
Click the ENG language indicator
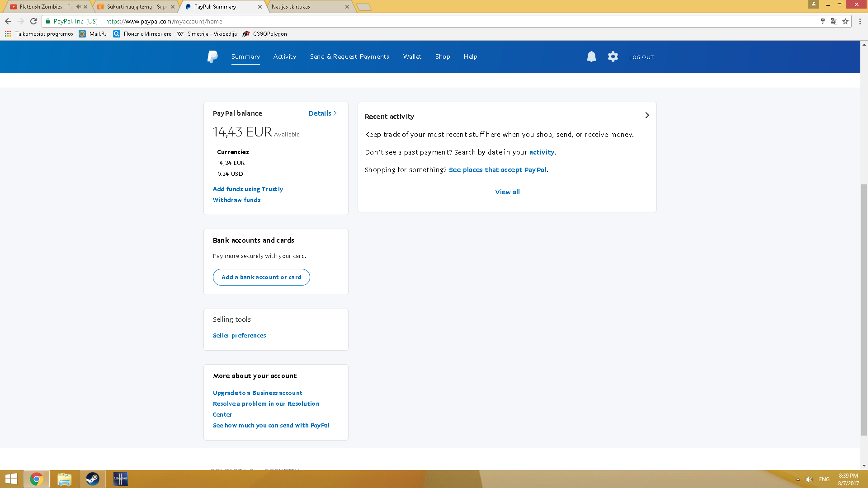point(824,479)
